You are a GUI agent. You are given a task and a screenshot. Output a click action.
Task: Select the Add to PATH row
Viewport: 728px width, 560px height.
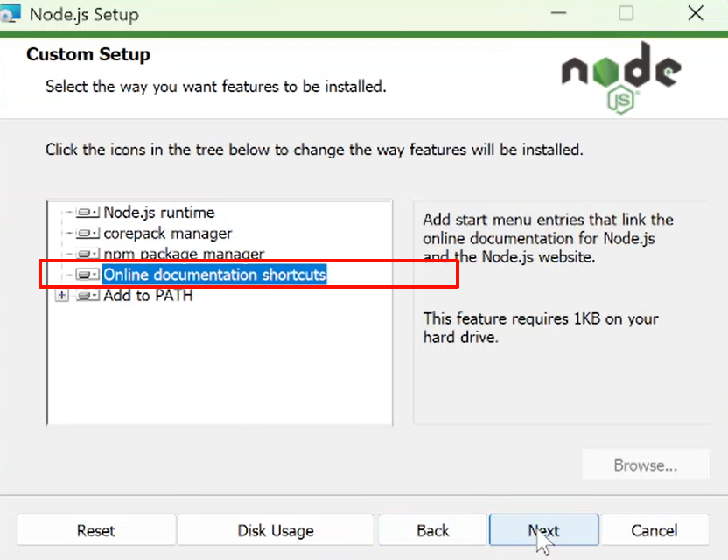click(148, 296)
